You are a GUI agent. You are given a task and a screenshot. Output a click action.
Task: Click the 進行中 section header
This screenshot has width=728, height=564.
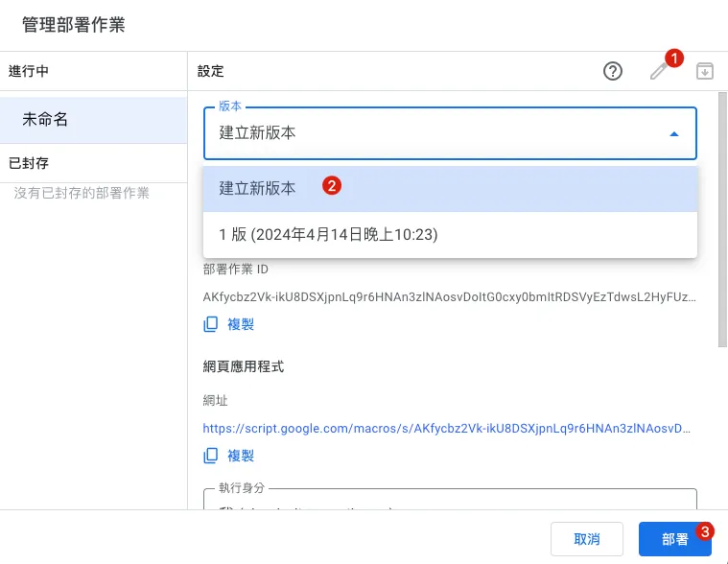tap(29, 71)
